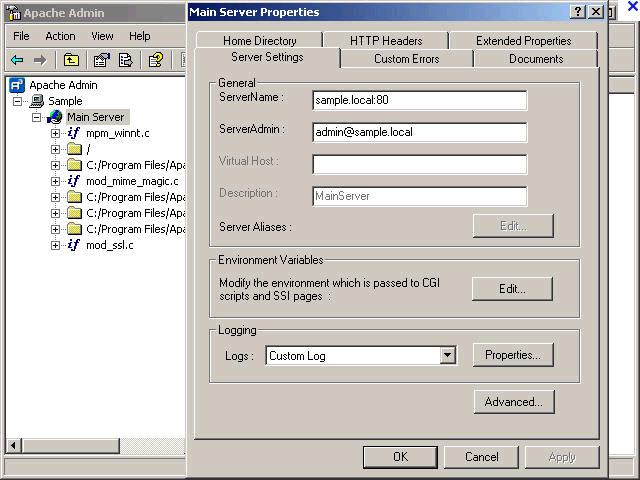This screenshot has width=640, height=480.
Task: Select the Sample tree item
Action: point(65,101)
